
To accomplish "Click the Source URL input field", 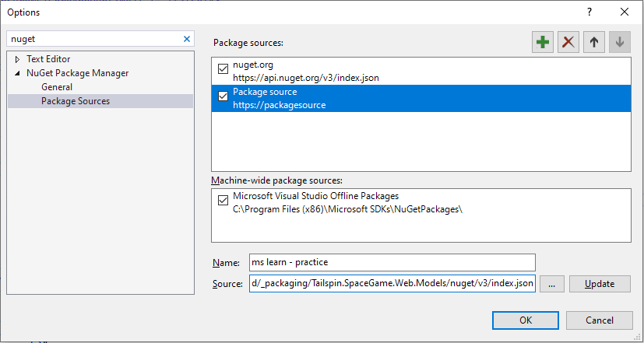I will pos(392,284).
